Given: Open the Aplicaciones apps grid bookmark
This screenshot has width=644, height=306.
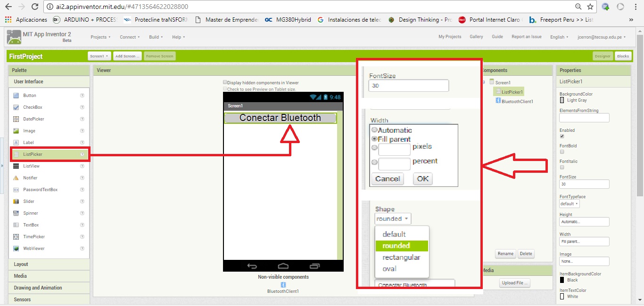Looking at the screenshot, I should 26,20.
